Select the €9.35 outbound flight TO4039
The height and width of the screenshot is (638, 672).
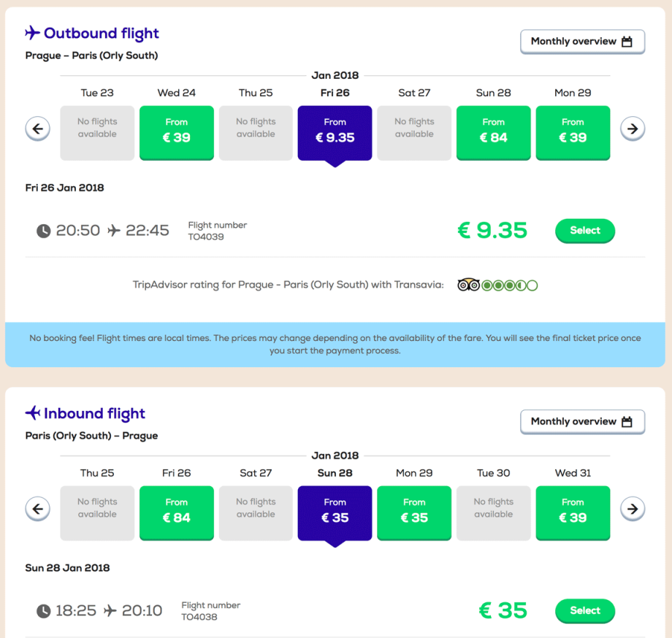[x=584, y=231]
